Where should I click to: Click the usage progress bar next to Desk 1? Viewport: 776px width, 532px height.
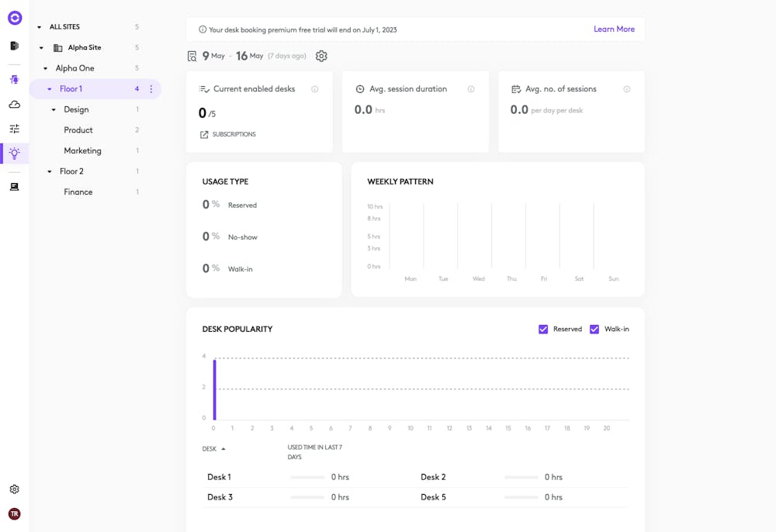click(x=309, y=477)
